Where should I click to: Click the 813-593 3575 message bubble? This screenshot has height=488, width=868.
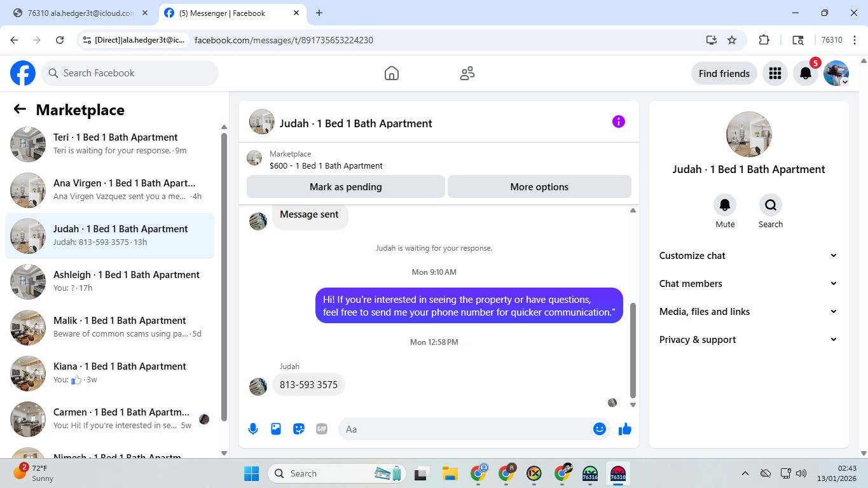(308, 385)
